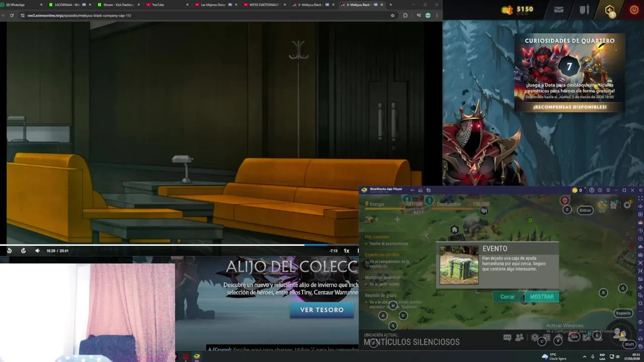Click the VER TESORO button
The image size is (644, 362).
(322, 310)
